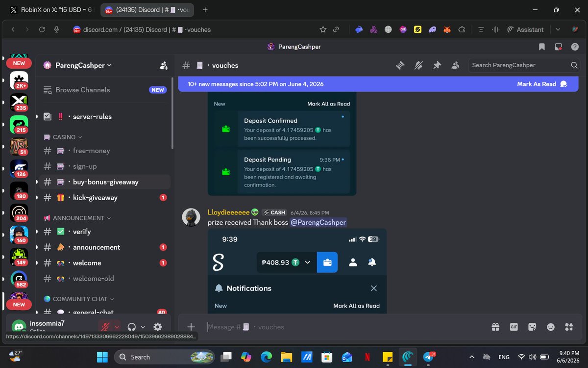Show hidden system tray icons

tap(471, 357)
